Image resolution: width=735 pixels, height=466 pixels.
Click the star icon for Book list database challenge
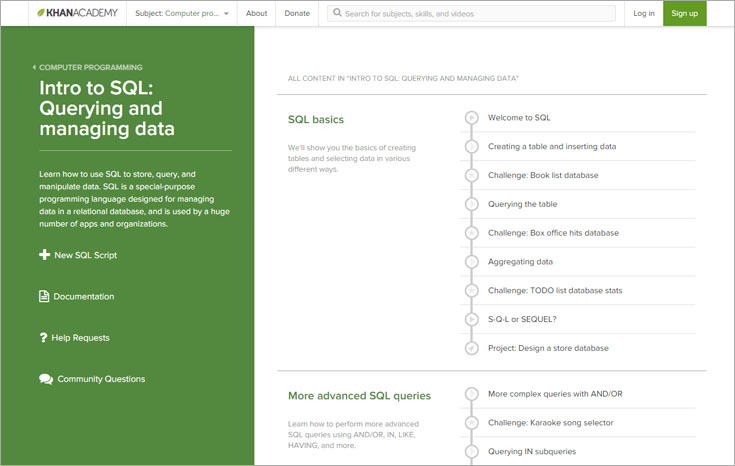472,175
